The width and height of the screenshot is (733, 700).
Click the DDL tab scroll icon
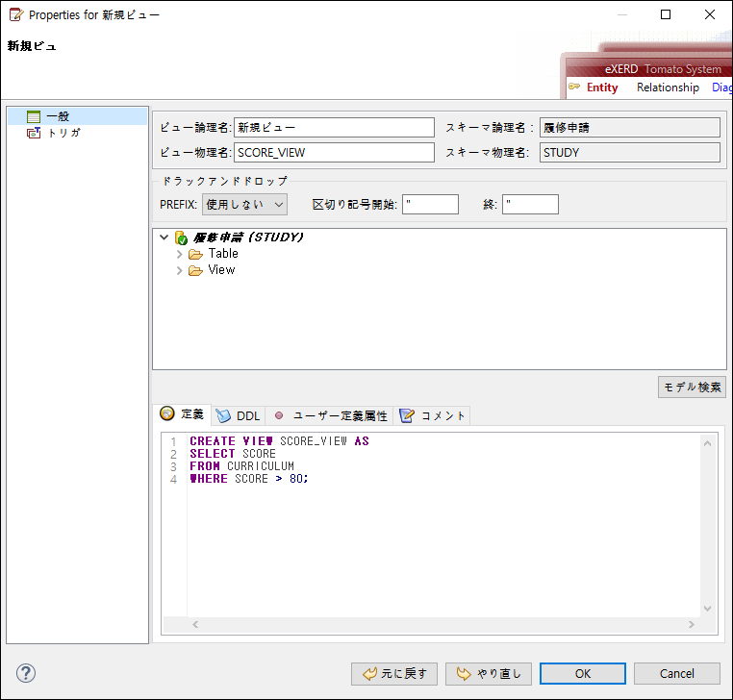(x=223, y=415)
